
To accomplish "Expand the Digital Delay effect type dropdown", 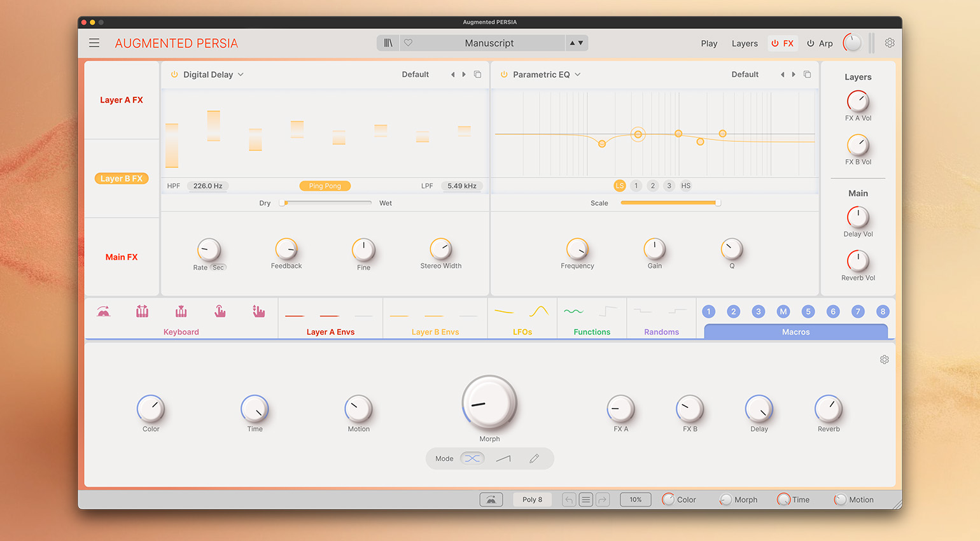I will 241,74.
